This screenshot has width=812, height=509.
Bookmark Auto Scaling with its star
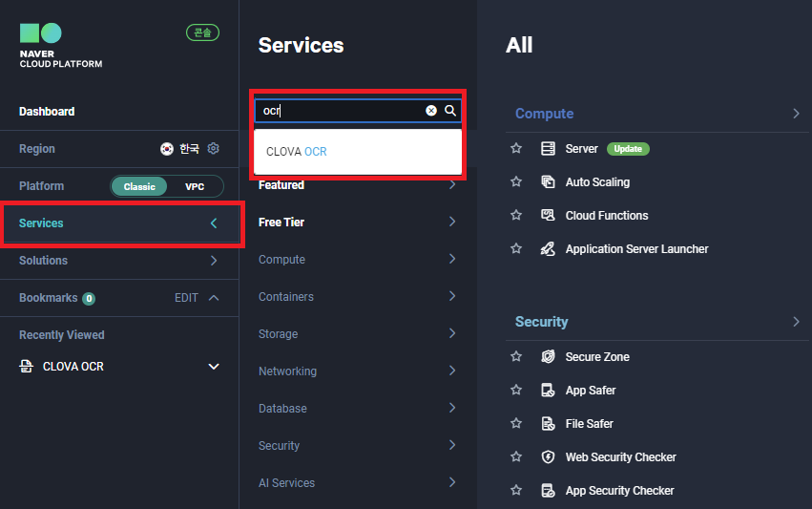pos(516,181)
